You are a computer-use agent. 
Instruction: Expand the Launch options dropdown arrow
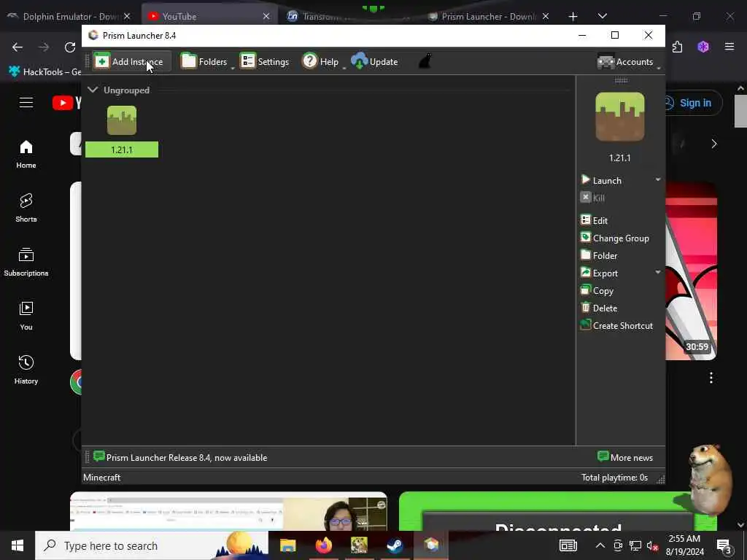tap(658, 179)
